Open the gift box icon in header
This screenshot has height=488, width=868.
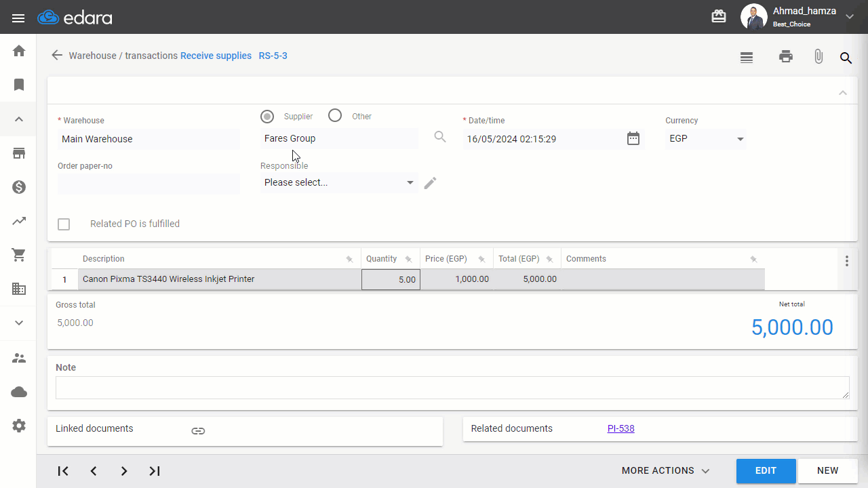pos(719,16)
